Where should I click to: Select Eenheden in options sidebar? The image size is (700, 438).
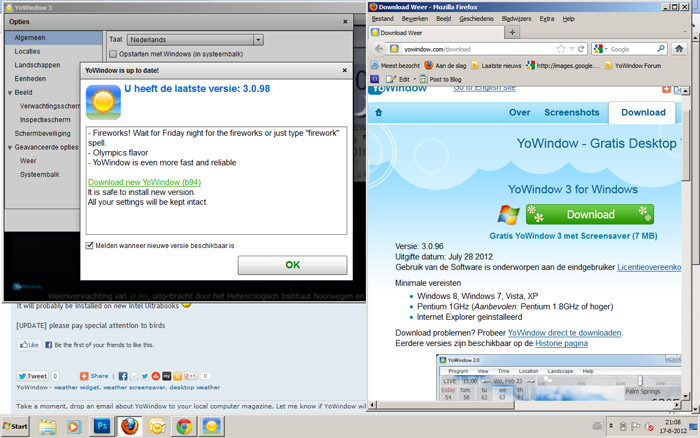(30, 79)
